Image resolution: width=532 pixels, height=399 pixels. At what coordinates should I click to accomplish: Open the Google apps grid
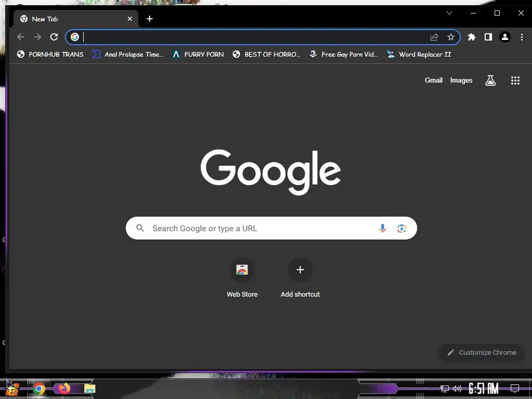(x=515, y=81)
